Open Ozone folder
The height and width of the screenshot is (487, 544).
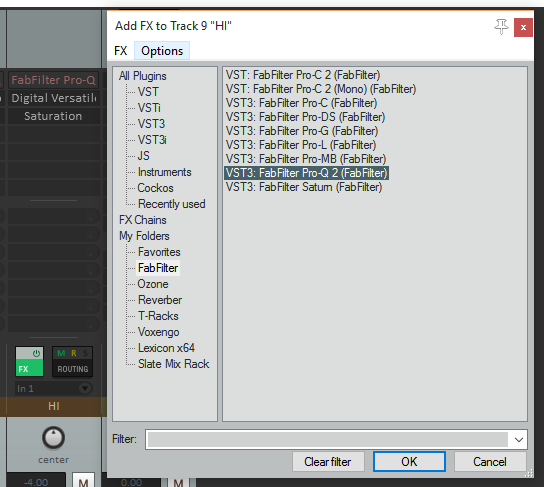tap(153, 284)
